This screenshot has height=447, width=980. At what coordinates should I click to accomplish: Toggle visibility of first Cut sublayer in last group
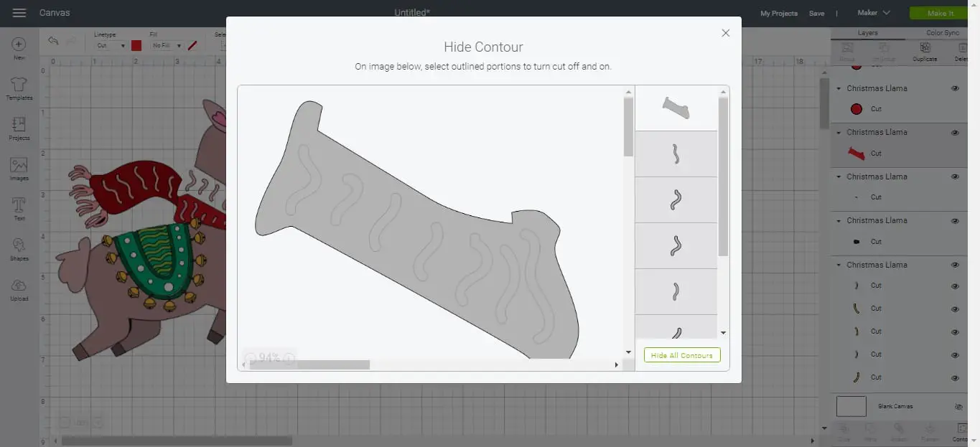click(x=955, y=286)
